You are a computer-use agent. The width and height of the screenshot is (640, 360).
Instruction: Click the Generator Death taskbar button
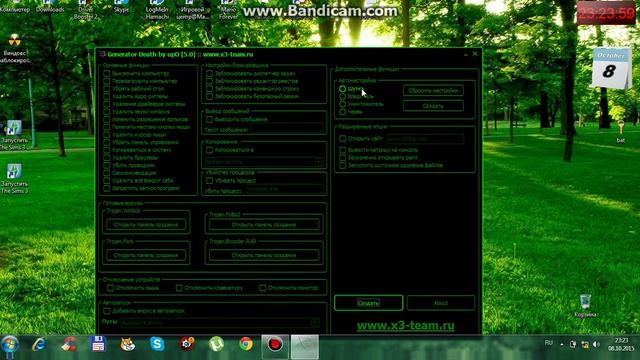point(304,347)
